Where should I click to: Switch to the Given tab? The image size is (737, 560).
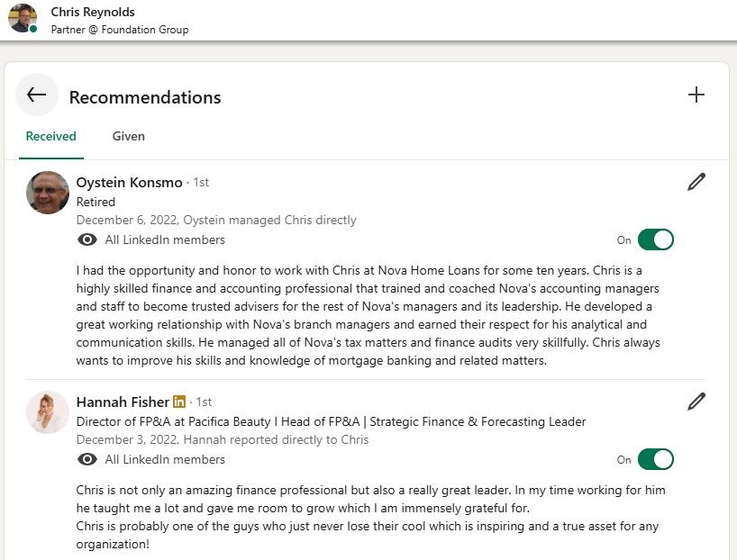click(x=128, y=137)
